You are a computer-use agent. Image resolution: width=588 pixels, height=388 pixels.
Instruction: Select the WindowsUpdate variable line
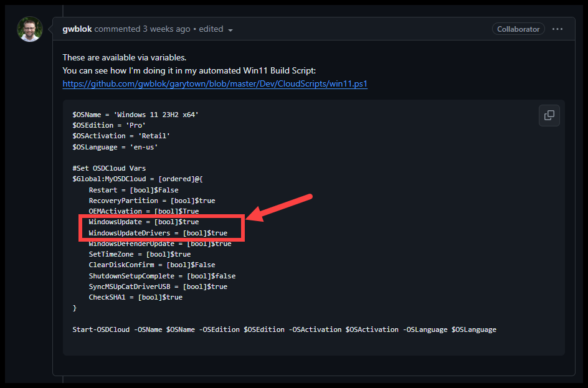[143, 221]
